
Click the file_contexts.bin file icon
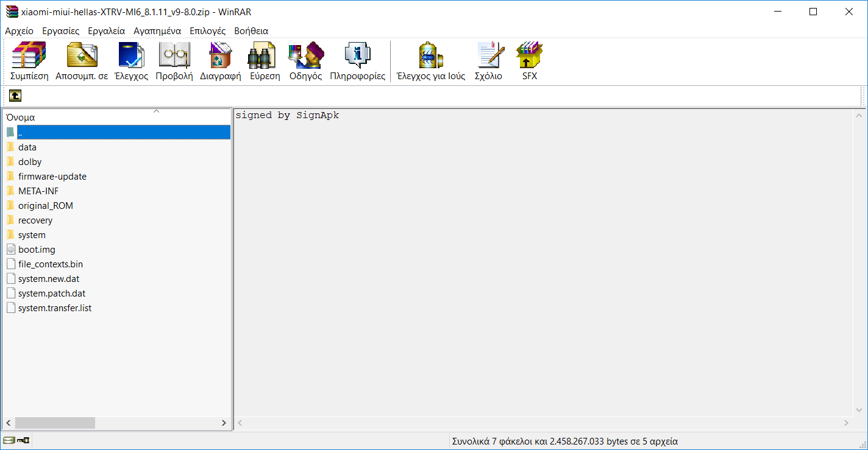point(11,264)
